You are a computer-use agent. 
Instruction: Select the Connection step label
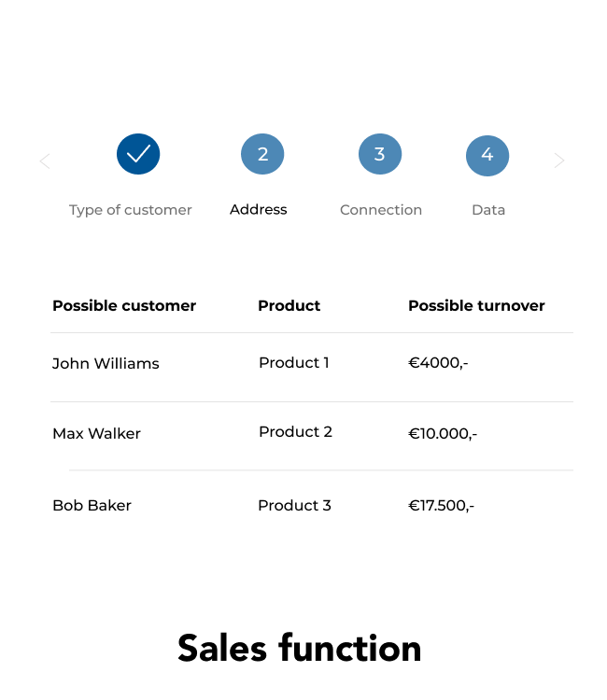pyautogui.click(x=381, y=210)
